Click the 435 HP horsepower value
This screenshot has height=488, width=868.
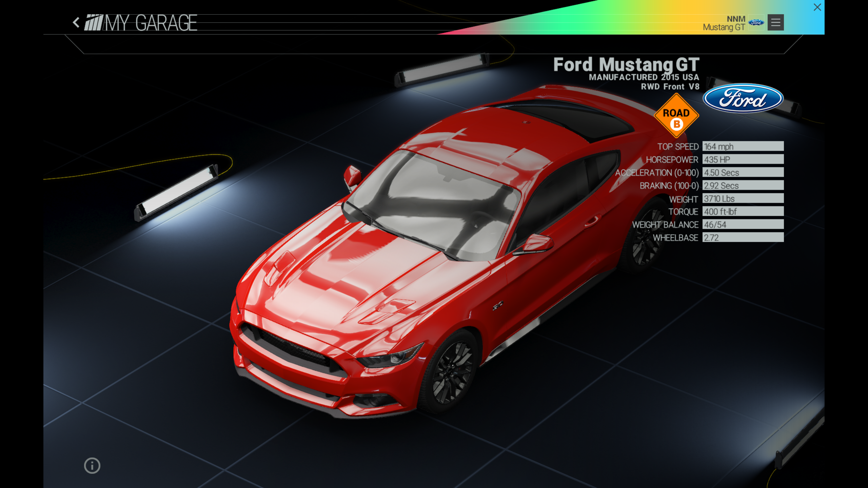(743, 159)
